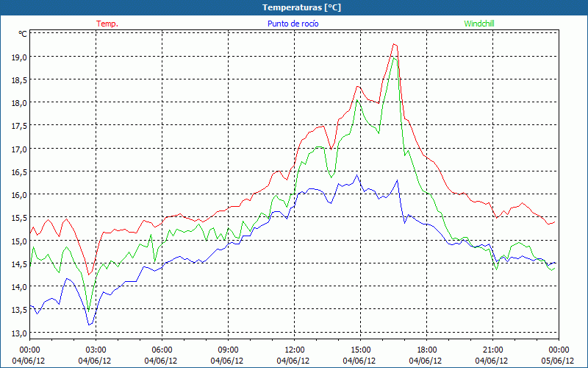Click the 18,5 y-axis value

click(x=20, y=80)
